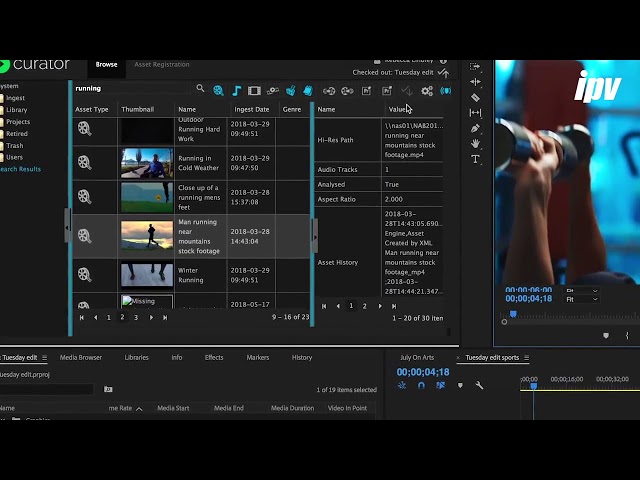Image resolution: width=640 pixels, height=480 pixels.
Task: Click the second film reel arrow import icon
Action: pyautogui.click(x=347, y=91)
